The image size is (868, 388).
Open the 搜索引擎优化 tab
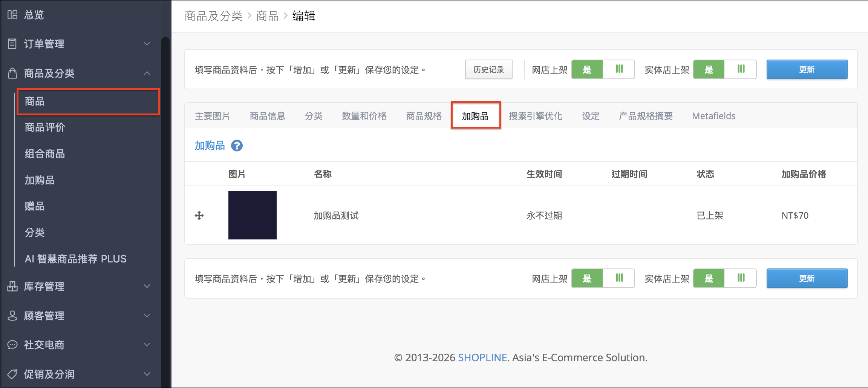click(x=536, y=116)
